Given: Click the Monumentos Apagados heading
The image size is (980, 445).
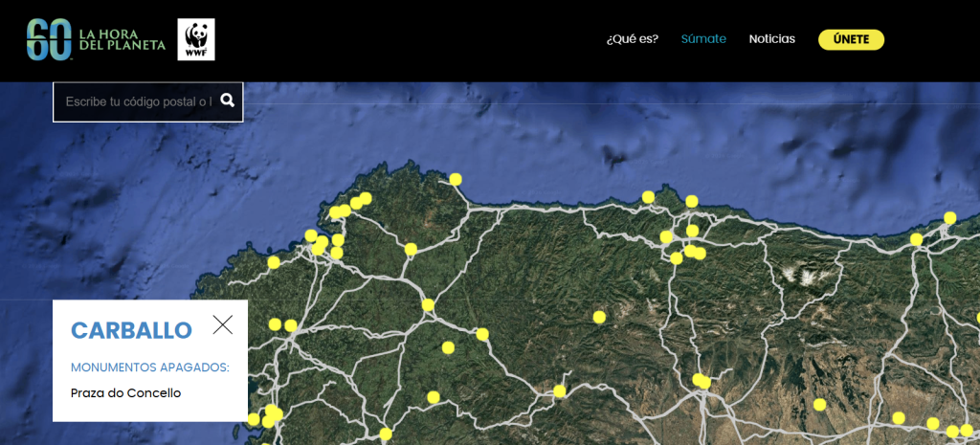Looking at the screenshot, I should pos(150,367).
